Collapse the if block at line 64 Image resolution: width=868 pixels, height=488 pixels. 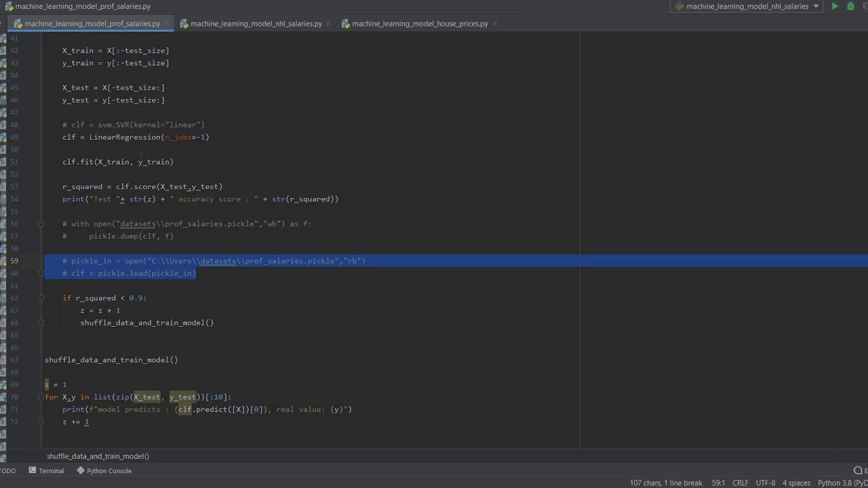[x=41, y=323]
